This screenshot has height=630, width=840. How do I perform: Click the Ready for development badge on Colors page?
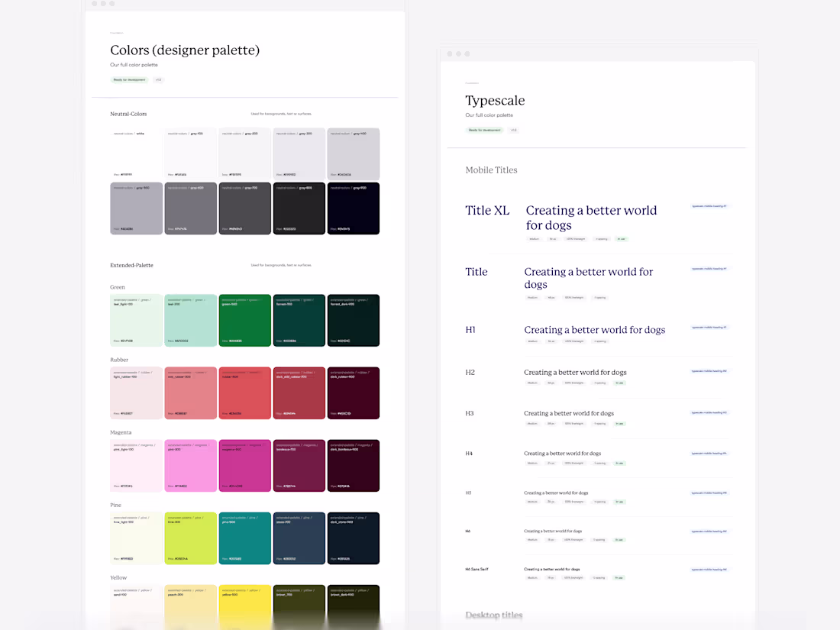tap(128, 79)
